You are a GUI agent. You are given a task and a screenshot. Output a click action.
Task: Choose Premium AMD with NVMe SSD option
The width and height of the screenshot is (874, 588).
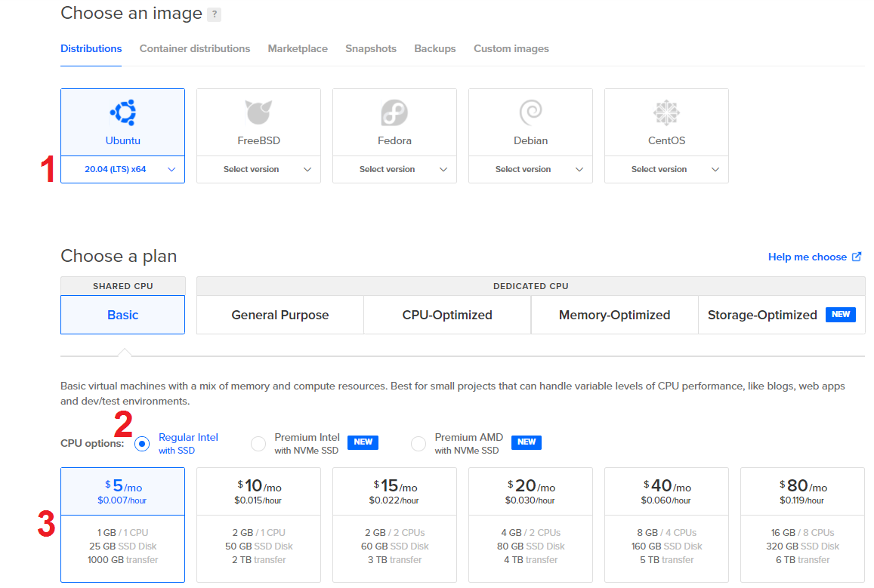pyautogui.click(x=418, y=444)
